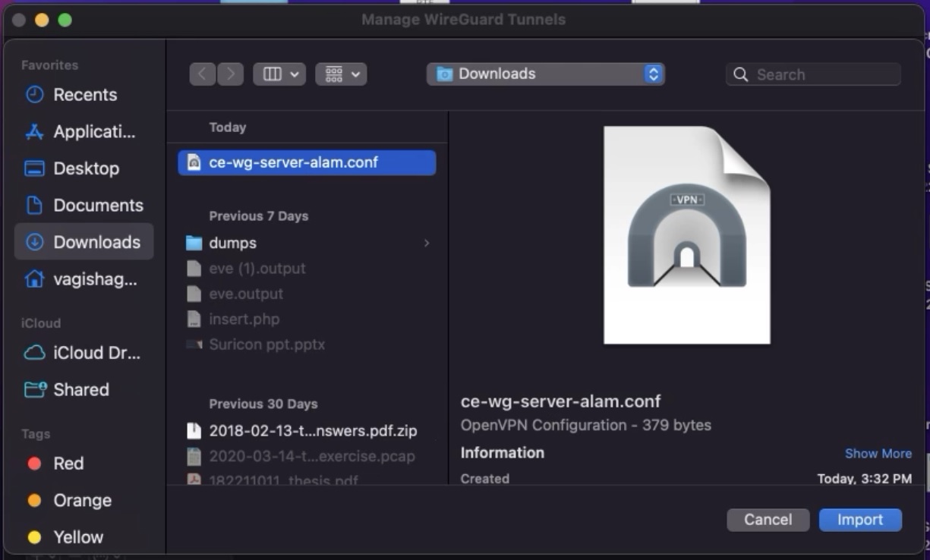Select Downloads in the Favorites sidebar
930x560 pixels.
coord(84,242)
